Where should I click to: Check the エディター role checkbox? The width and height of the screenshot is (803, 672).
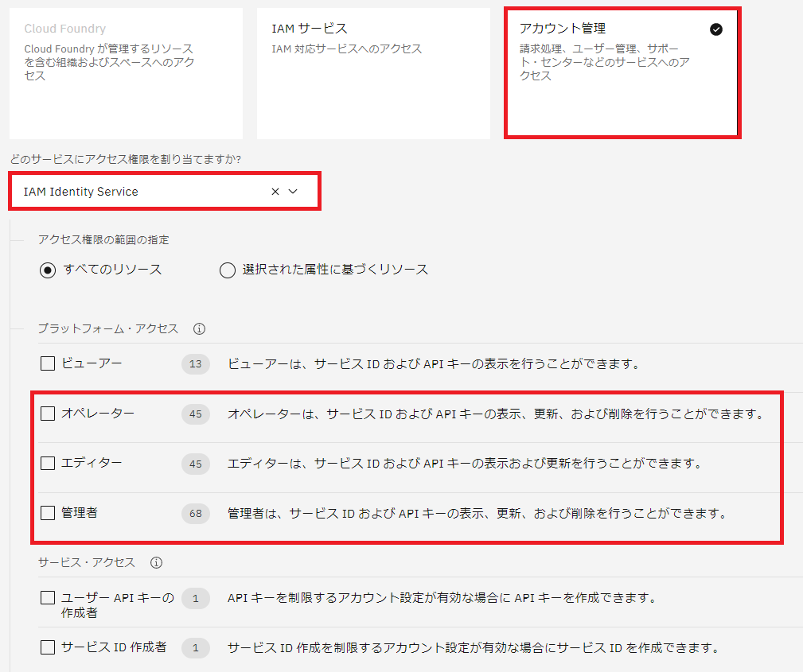tap(48, 463)
